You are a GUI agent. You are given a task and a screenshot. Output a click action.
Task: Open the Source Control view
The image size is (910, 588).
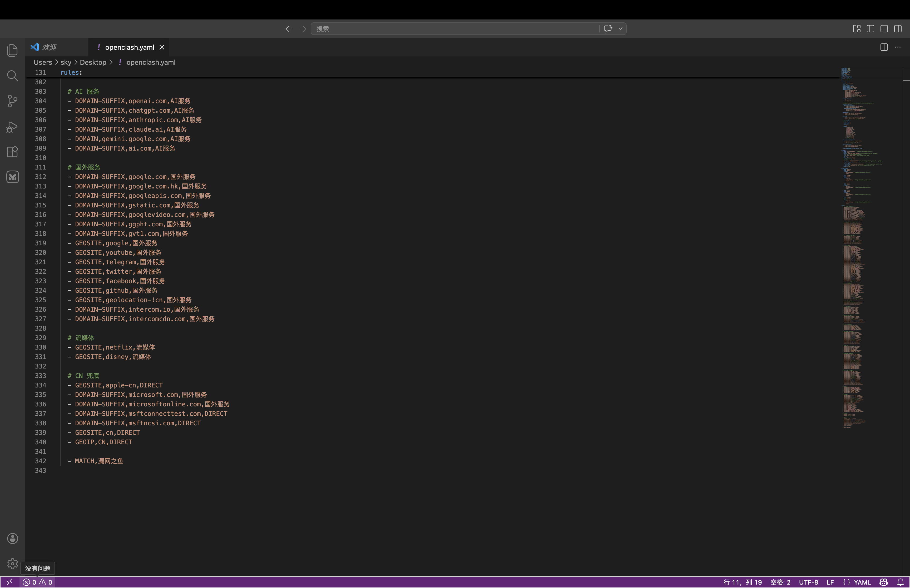coord(12,101)
